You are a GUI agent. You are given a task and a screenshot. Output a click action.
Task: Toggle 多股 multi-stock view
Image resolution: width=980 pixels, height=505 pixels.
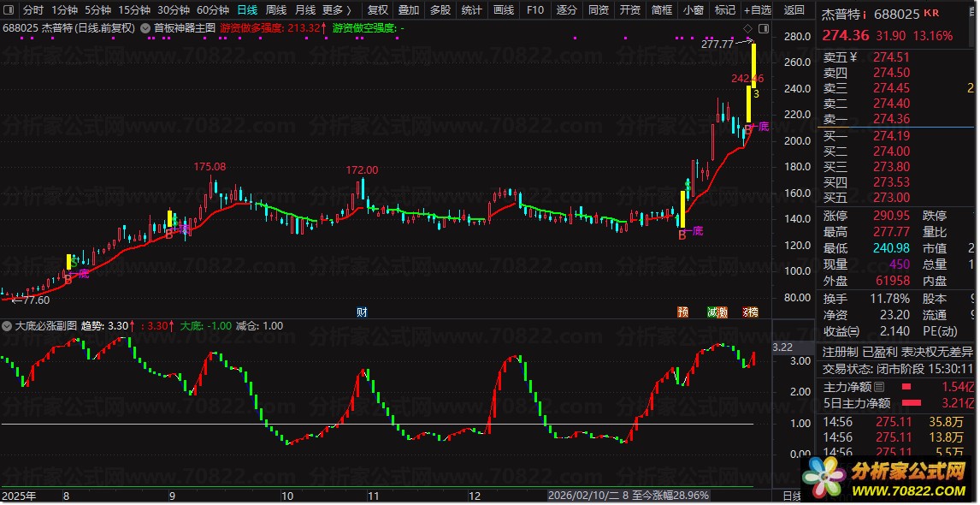pyautogui.click(x=440, y=10)
